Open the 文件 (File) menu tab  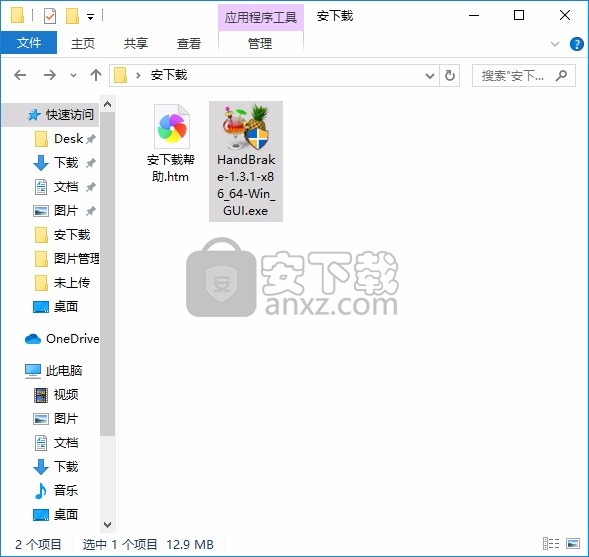click(x=29, y=43)
